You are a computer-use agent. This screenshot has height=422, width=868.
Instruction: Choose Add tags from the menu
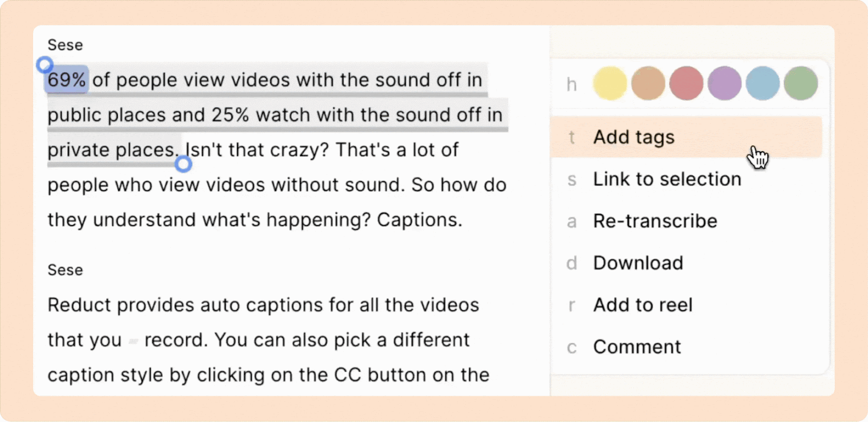[686, 137]
